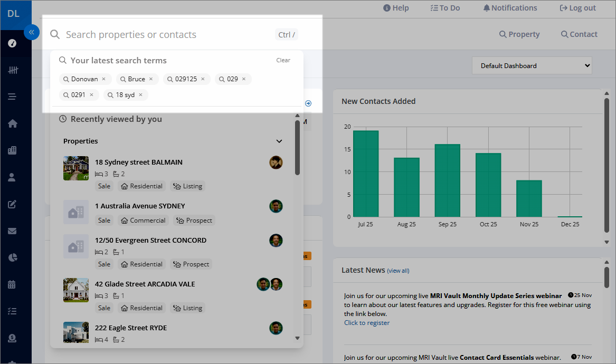Open the home icon in sidebar

pos(12,123)
